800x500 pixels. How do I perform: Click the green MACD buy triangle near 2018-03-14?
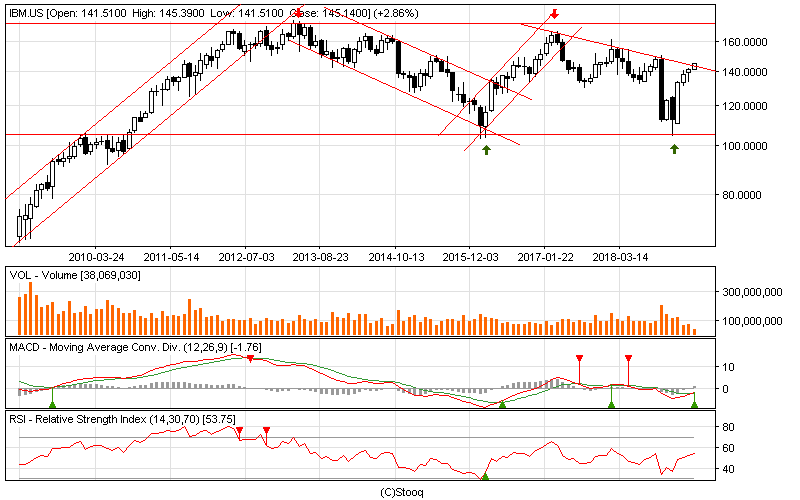tap(611, 405)
